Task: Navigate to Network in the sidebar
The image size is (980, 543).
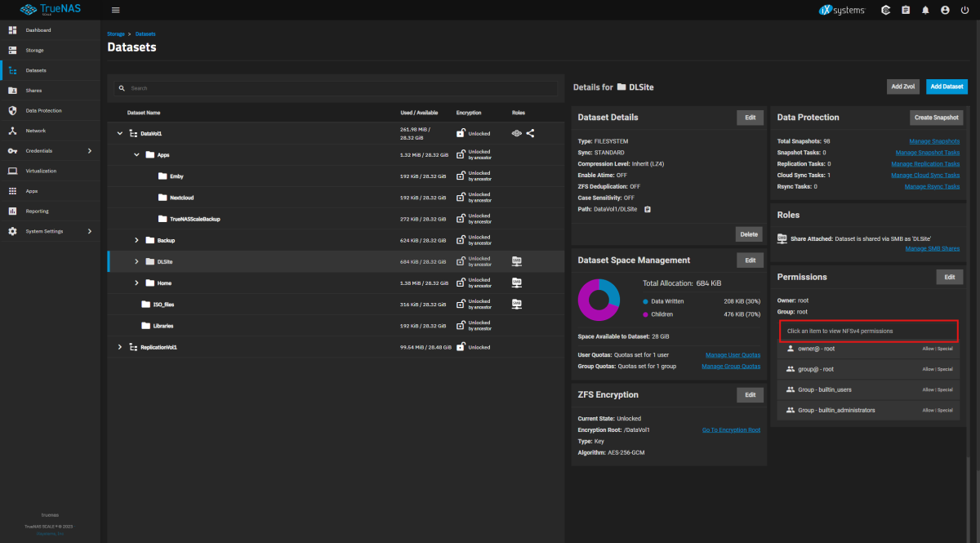Action: 50,131
